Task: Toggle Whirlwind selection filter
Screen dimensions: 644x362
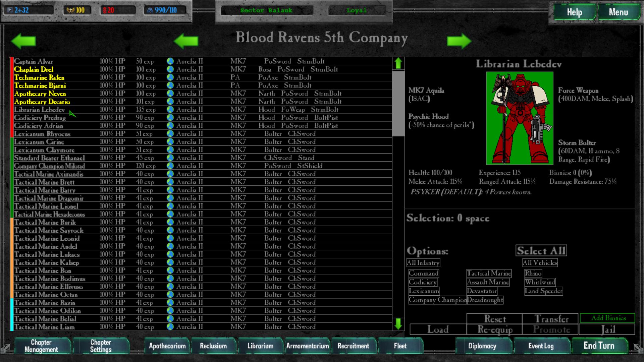Action: pyautogui.click(x=540, y=282)
